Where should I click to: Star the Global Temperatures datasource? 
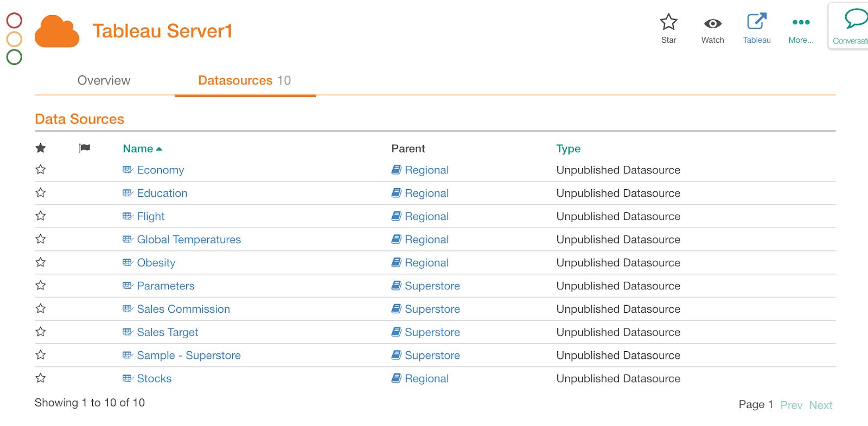tap(41, 239)
